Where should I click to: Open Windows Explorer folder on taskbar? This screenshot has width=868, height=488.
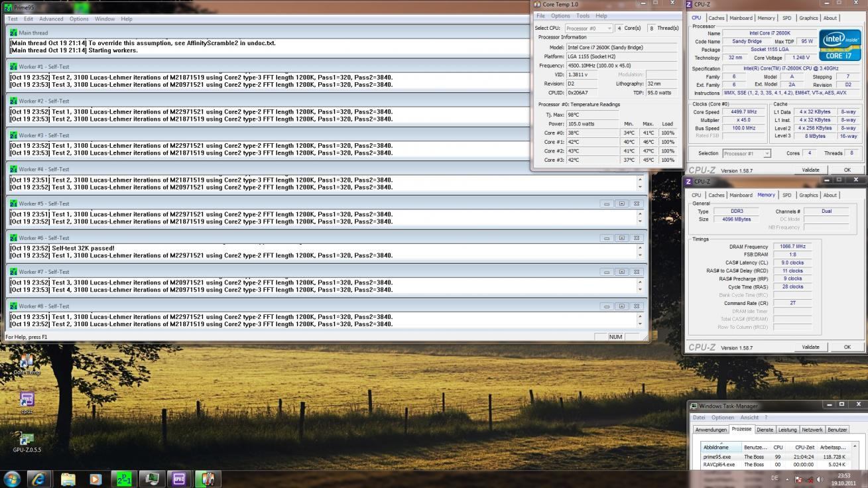click(68, 478)
